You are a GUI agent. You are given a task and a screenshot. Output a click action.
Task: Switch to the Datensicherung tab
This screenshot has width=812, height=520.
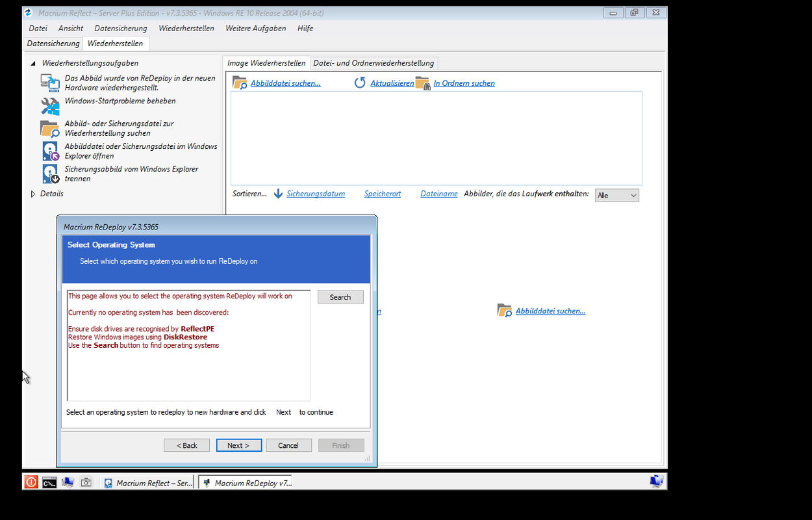pos(53,44)
